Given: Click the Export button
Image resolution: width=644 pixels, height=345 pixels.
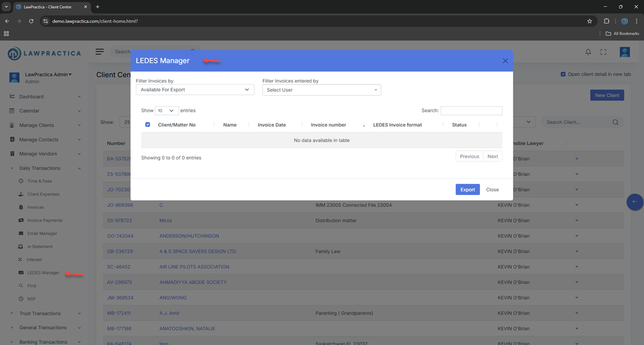Looking at the screenshot, I should pyautogui.click(x=467, y=190).
